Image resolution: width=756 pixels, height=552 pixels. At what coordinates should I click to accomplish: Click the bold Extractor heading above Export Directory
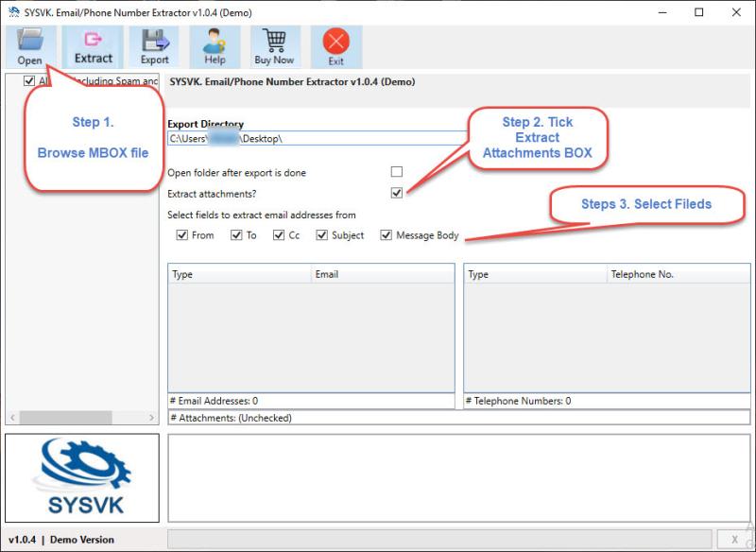click(292, 81)
